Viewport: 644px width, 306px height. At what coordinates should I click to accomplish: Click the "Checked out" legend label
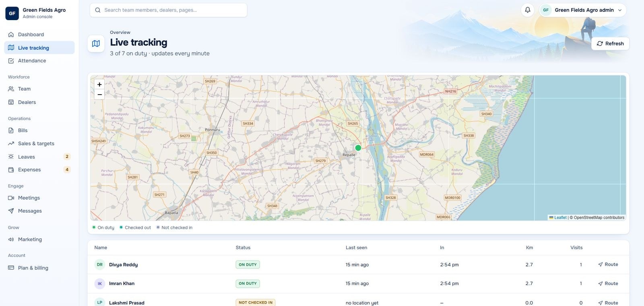pos(138,227)
